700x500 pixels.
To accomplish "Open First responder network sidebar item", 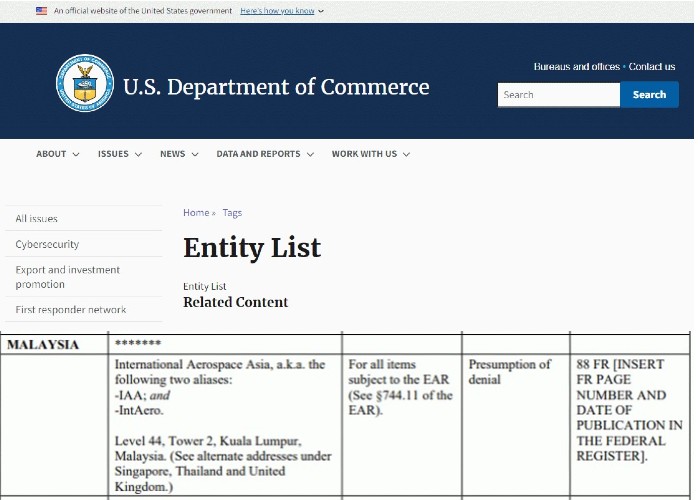I will 71,309.
